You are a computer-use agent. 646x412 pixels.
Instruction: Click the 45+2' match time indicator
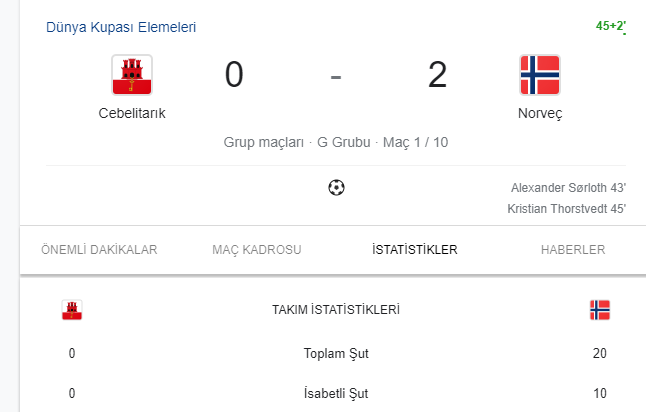click(x=610, y=27)
